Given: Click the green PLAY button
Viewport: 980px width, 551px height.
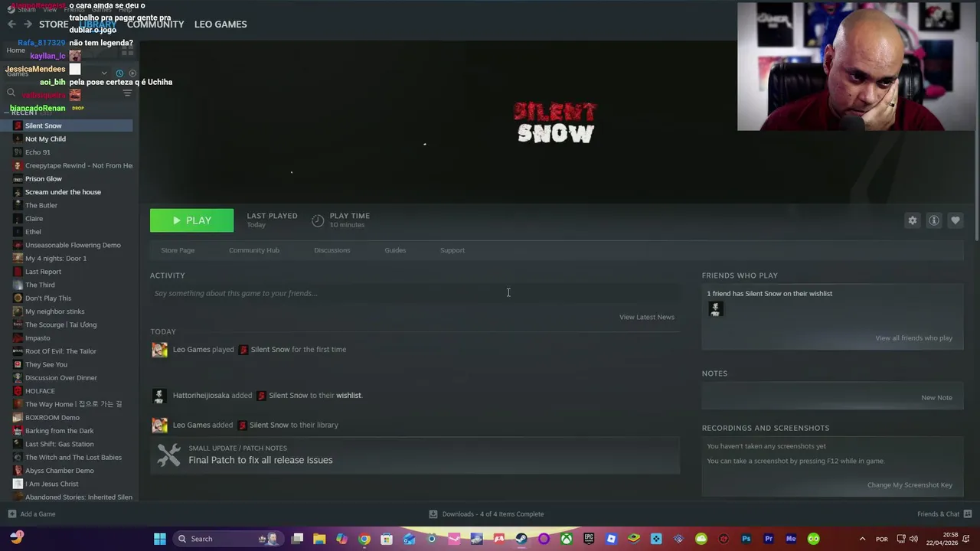Looking at the screenshot, I should tap(192, 220).
